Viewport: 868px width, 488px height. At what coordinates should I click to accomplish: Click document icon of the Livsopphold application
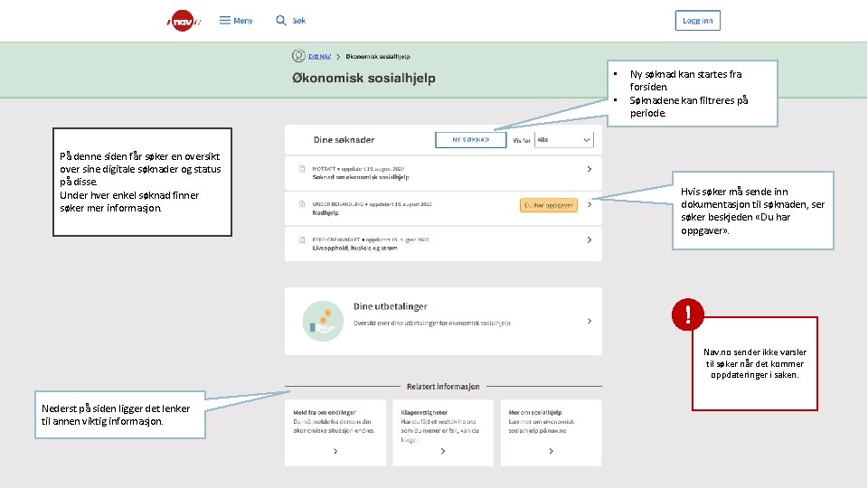click(x=302, y=239)
